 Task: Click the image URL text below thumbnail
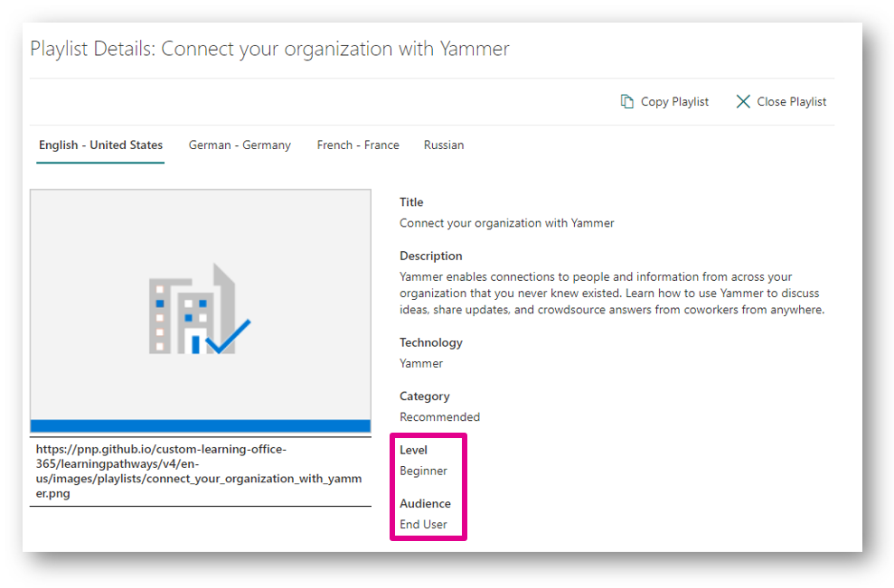(200, 471)
